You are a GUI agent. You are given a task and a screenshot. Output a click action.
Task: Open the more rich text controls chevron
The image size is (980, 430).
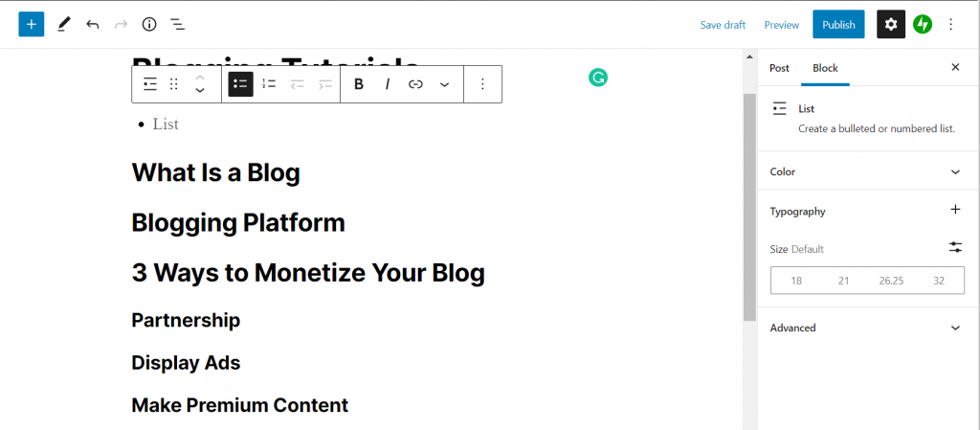pyautogui.click(x=444, y=84)
